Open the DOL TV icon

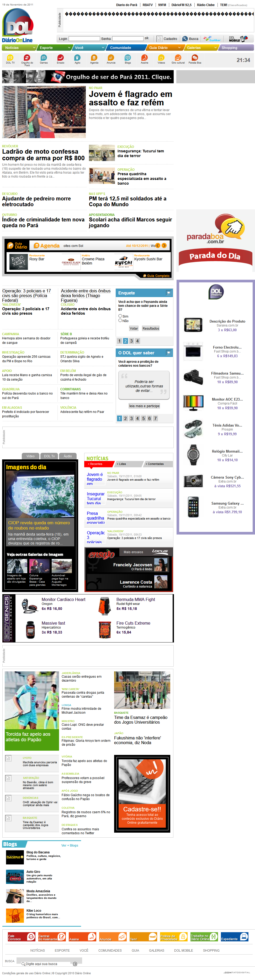[x=10, y=58]
